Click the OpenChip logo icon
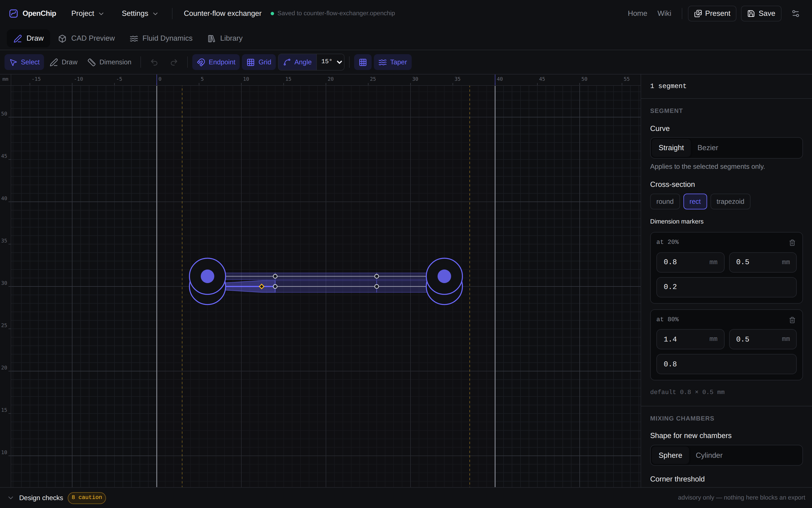This screenshot has width=812, height=508. point(14,14)
